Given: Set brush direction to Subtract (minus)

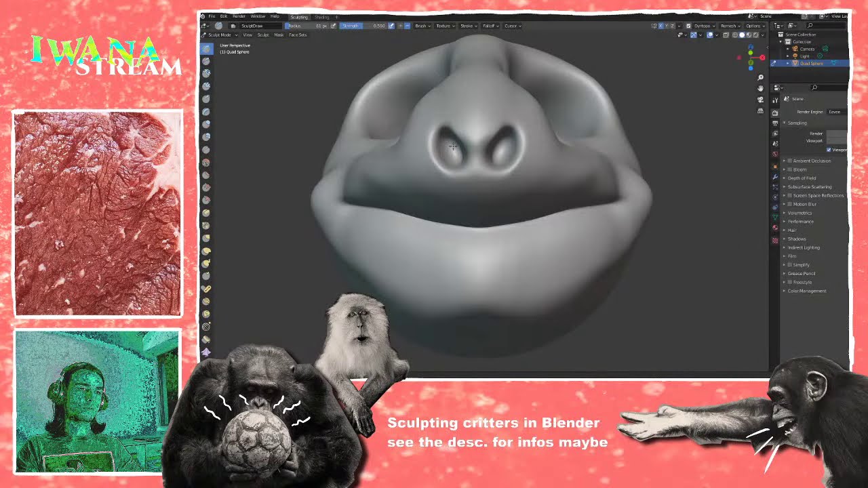Looking at the screenshot, I should [407, 26].
